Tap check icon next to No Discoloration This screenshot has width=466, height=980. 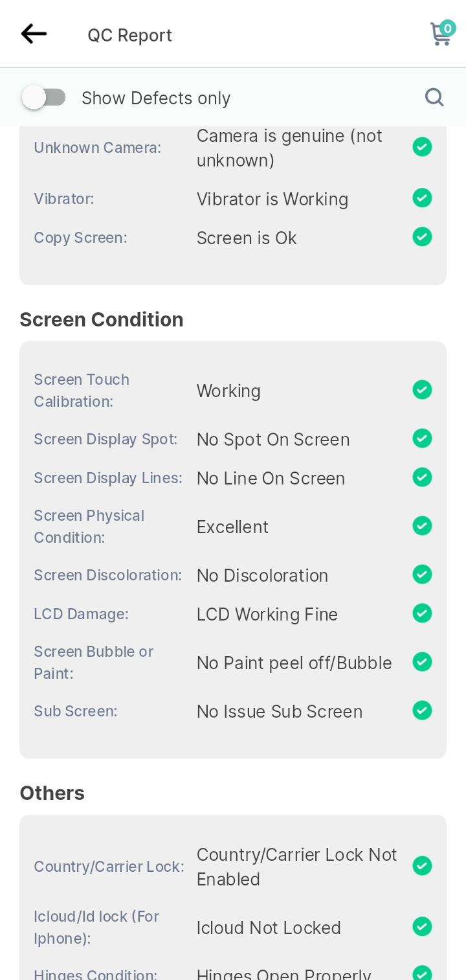click(x=422, y=575)
